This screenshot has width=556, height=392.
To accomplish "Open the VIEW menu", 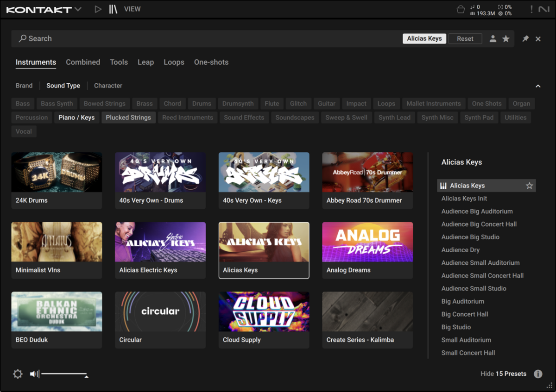I will point(132,9).
